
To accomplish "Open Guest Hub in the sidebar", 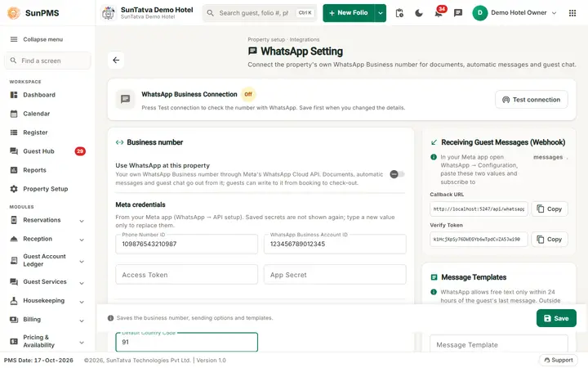I will point(47,151).
